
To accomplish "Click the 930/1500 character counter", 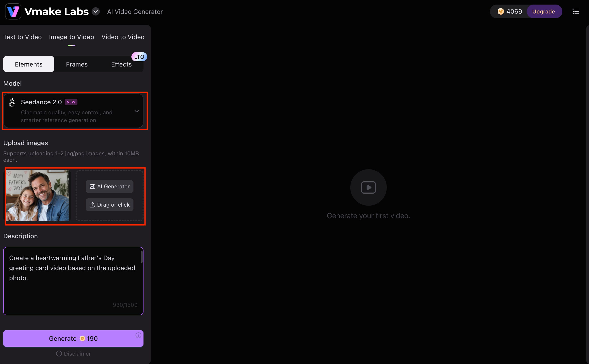I will 125,305.
